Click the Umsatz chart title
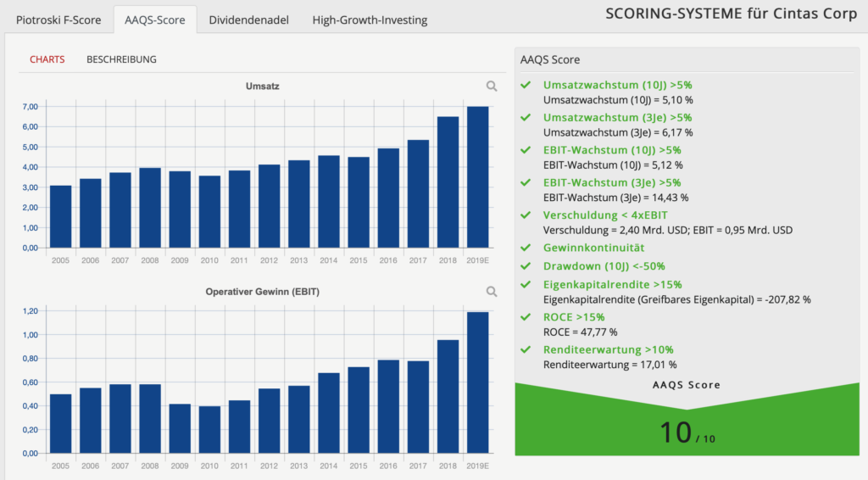868x480 pixels. coord(263,87)
